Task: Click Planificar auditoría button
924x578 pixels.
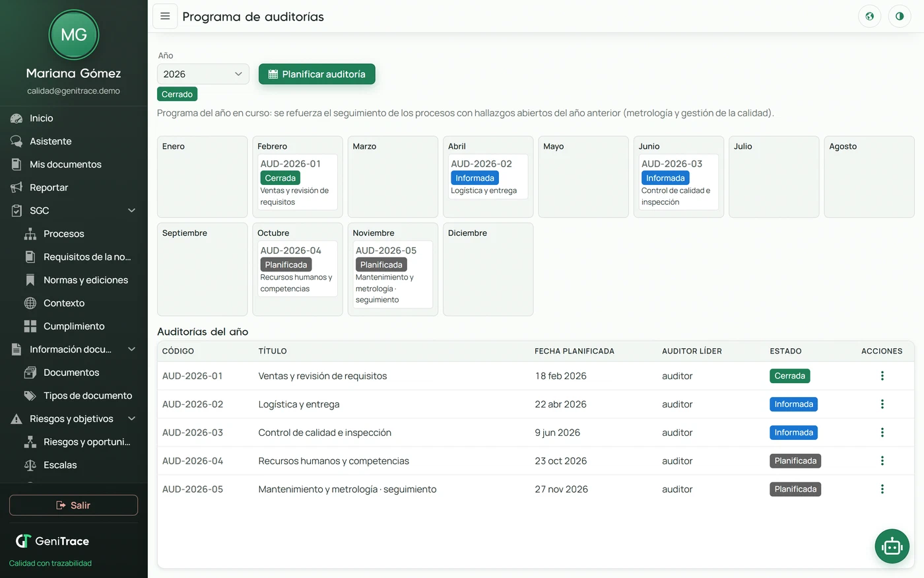Action: (317, 74)
